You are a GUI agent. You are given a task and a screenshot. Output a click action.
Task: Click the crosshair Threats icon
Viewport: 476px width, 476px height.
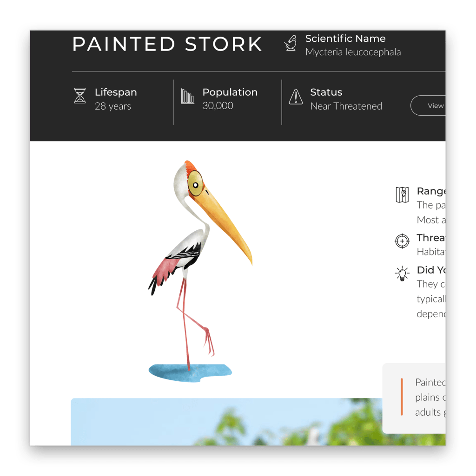point(402,241)
